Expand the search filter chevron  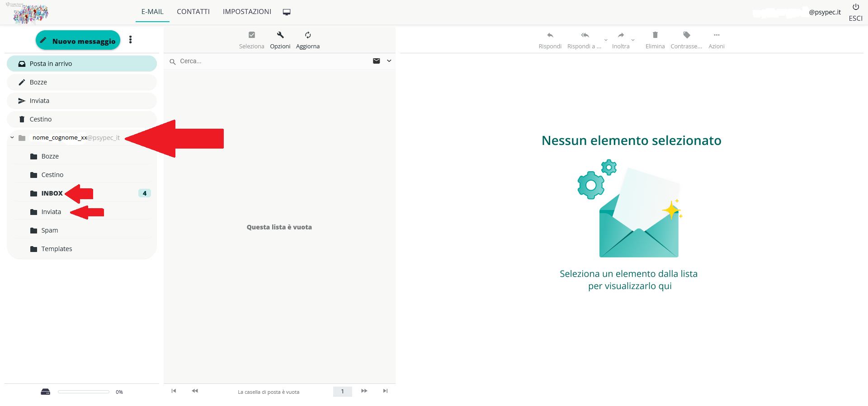coord(389,61)
